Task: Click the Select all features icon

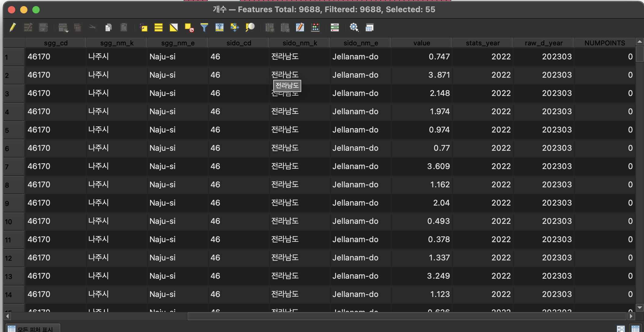Action: click(158, 28)
